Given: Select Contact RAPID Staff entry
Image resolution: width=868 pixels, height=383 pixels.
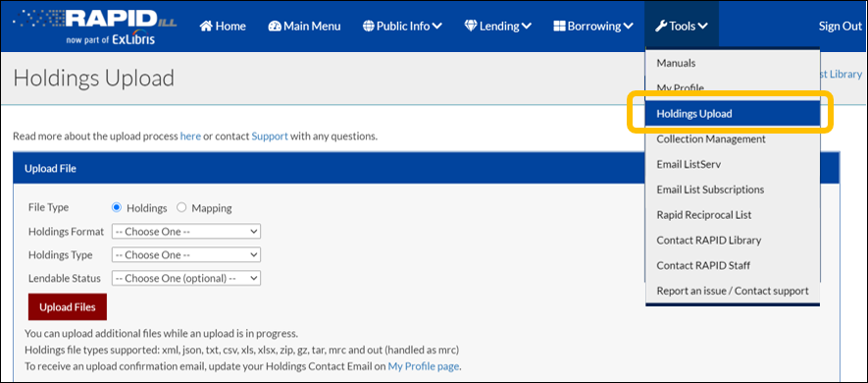Looking at the screenshot, I should click(x=733, y=265).
